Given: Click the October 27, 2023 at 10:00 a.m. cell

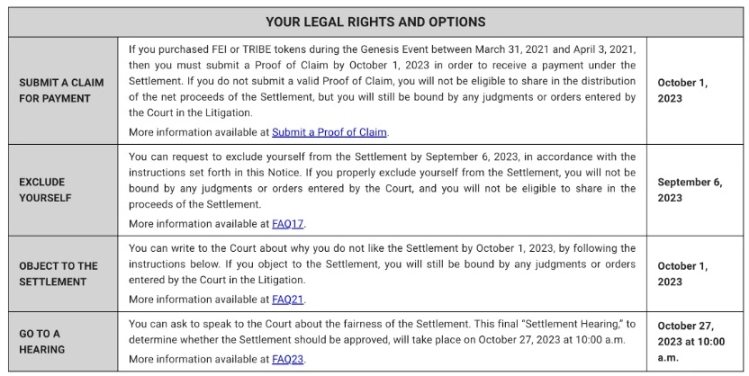Looking at the screenshot, I should [691, 341].
